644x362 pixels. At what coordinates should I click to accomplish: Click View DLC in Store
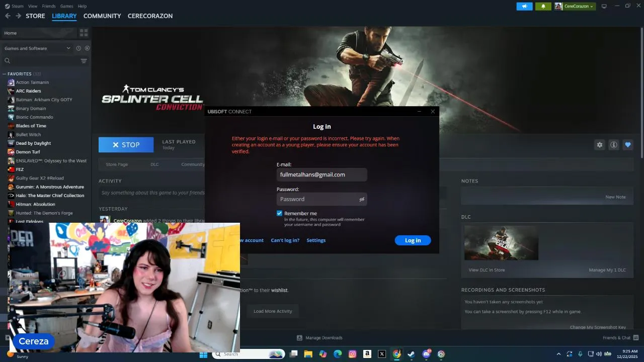click(487, 270)
